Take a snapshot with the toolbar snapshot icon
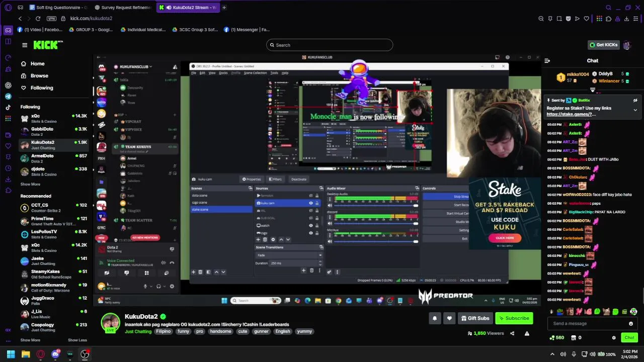Image resolution: width=644 pixels, height=362 pixels. click(559, 19)
